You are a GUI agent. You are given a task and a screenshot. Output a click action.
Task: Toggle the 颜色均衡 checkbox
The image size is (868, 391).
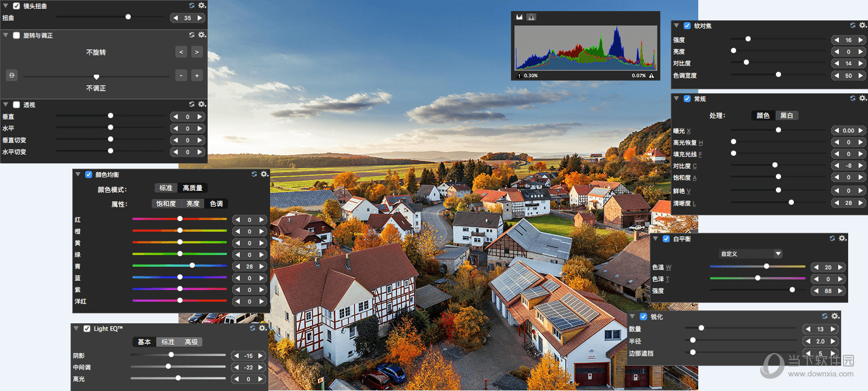[x=89, y=174]
